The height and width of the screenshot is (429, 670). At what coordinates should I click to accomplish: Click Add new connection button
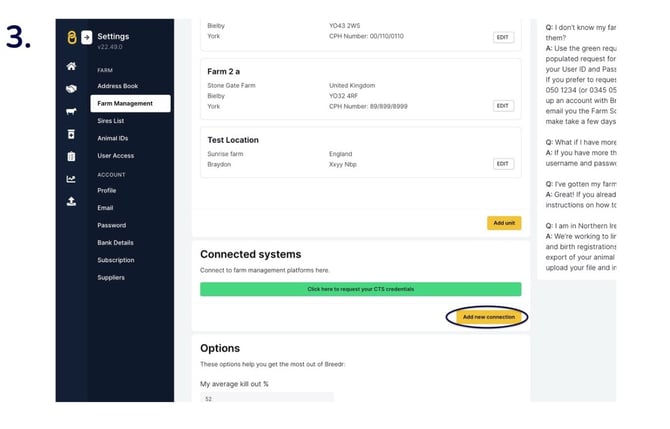488,317
